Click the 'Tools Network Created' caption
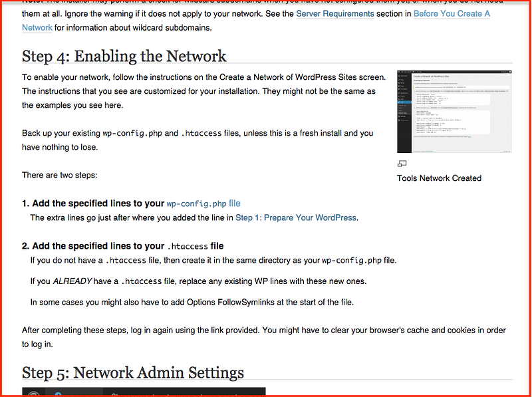This screenshot has width=532, height=397. [439, 178]
